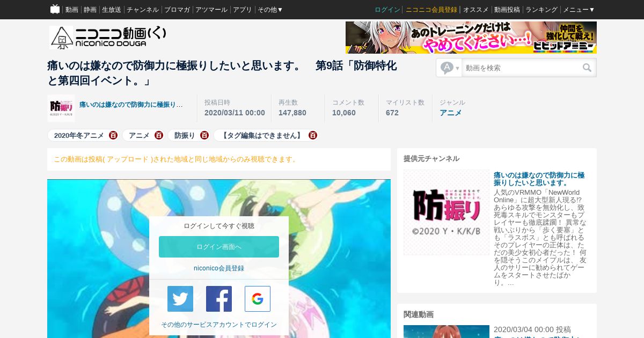Log in with Google icon

pyautogui.click(x=258, y=299)
